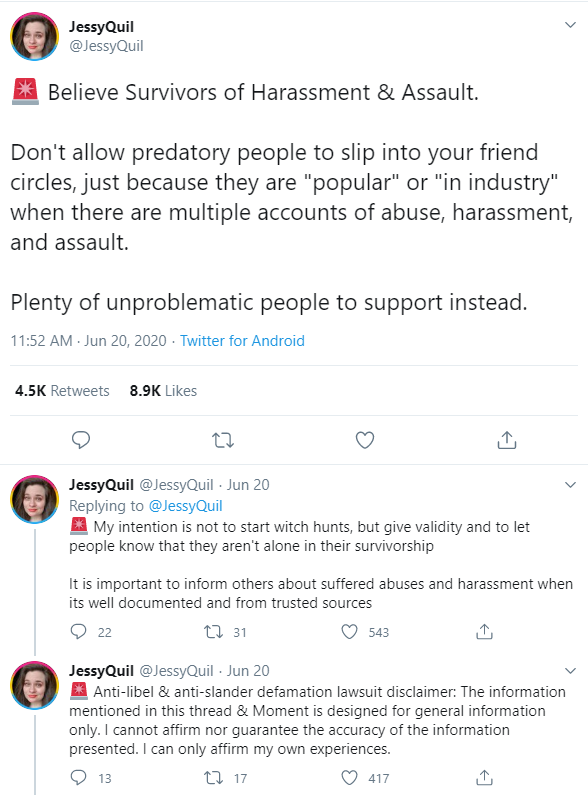Reply to the tweet with 22 replies
Screen dimensions: 588x795
coord(78,632)
